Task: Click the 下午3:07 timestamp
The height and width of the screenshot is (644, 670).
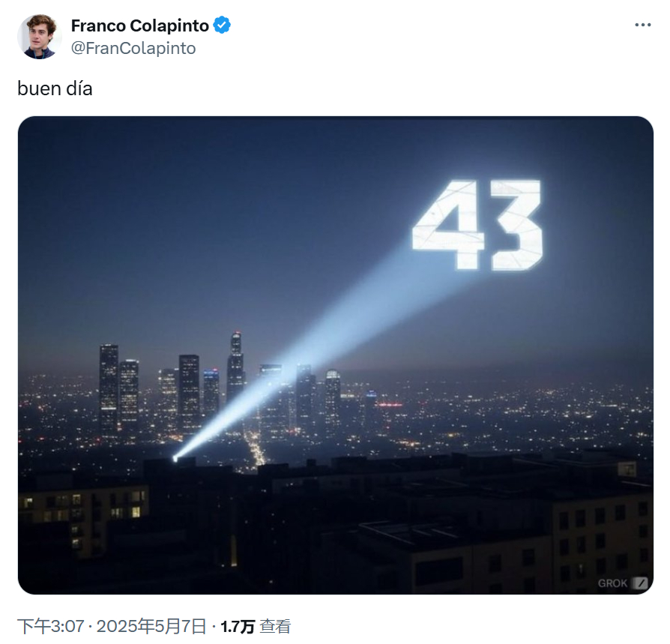Action: tap(51, 627)
